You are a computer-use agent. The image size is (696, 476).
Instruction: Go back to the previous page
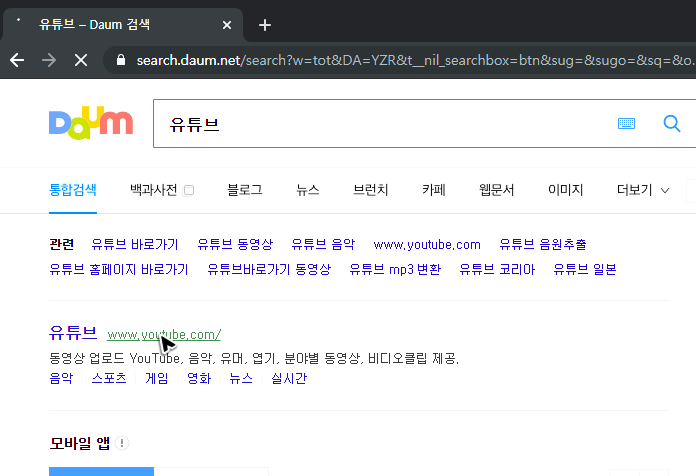[17, 60]
